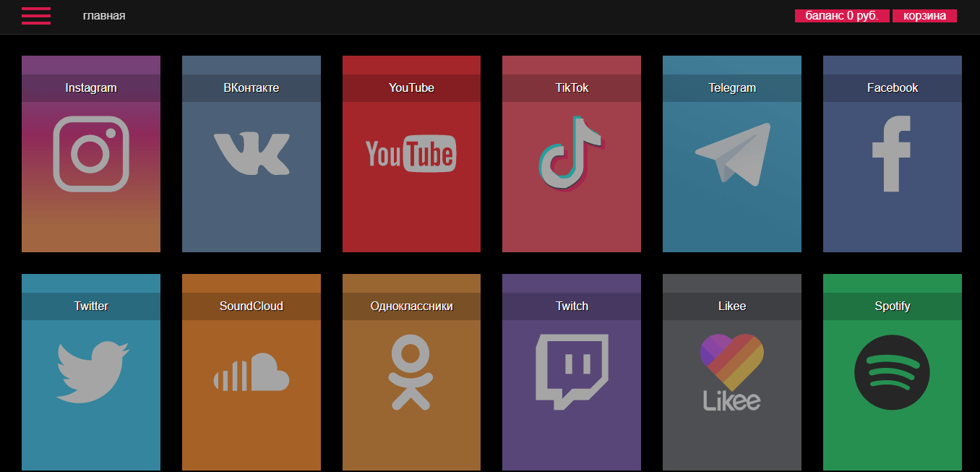Click the Odnoklassniki figure logo

411,372
